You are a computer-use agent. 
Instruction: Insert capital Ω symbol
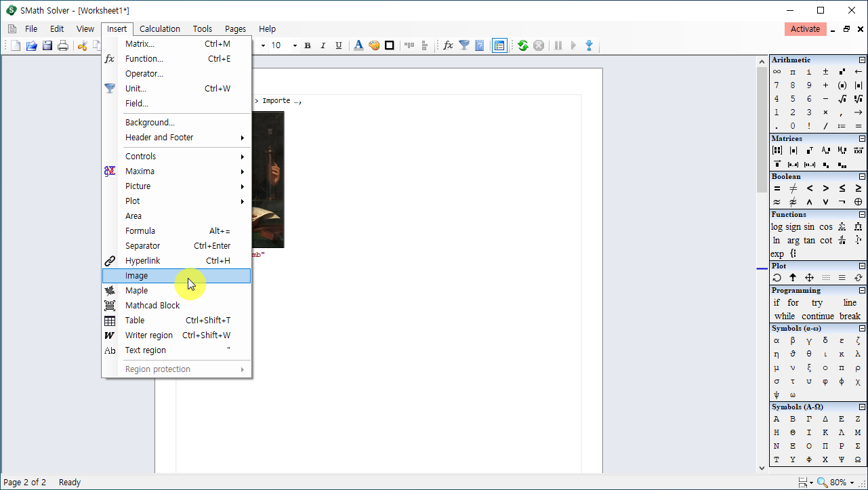(858, 460)
